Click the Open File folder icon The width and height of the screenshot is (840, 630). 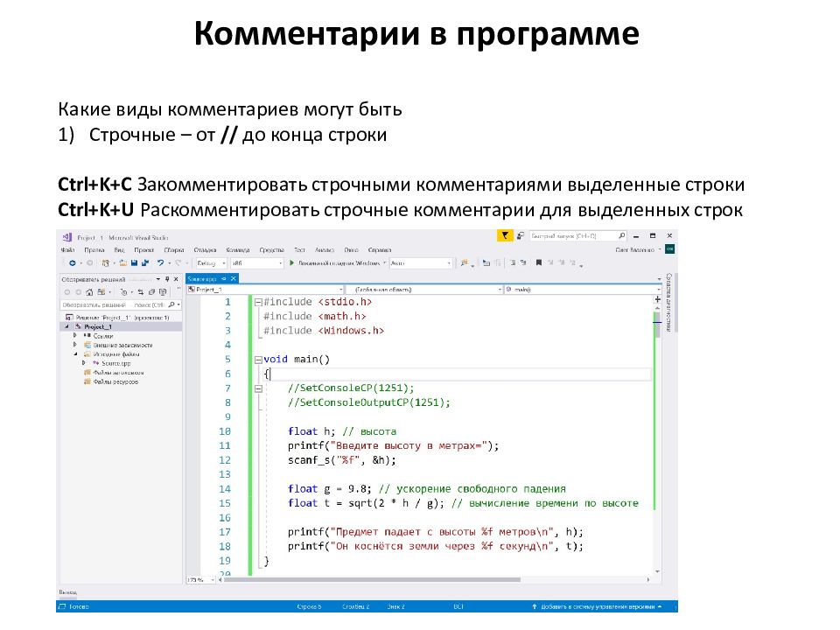click(123, 263)
